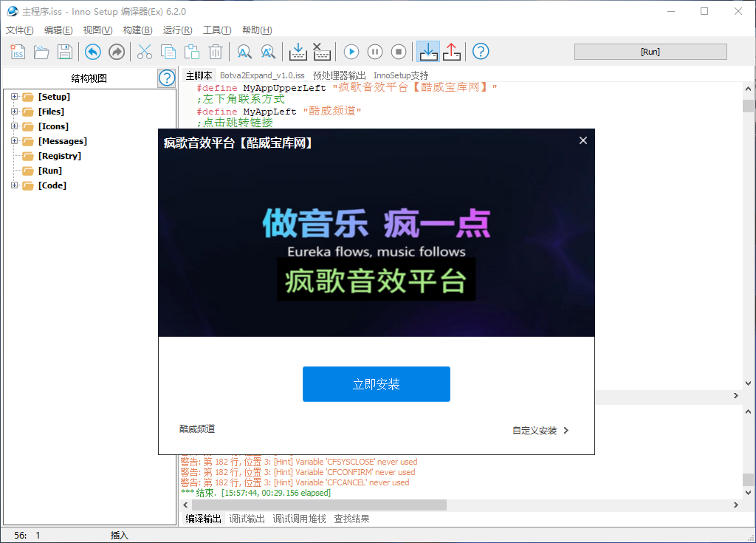The height and width of the screenshot is (543, 756).
Task: Switch to the Botva2Expand_v1.0.iss tab
Action: click(262, 75)
